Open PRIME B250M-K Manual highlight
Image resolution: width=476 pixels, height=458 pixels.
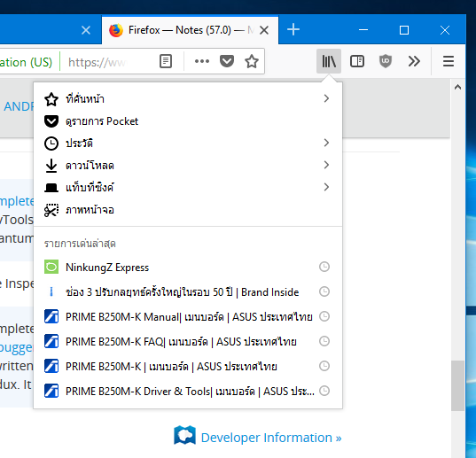click(188, 316)
